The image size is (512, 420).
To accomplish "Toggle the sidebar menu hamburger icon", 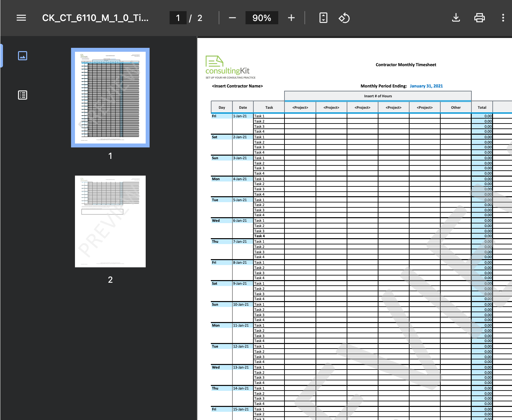I will coord(21,18).
